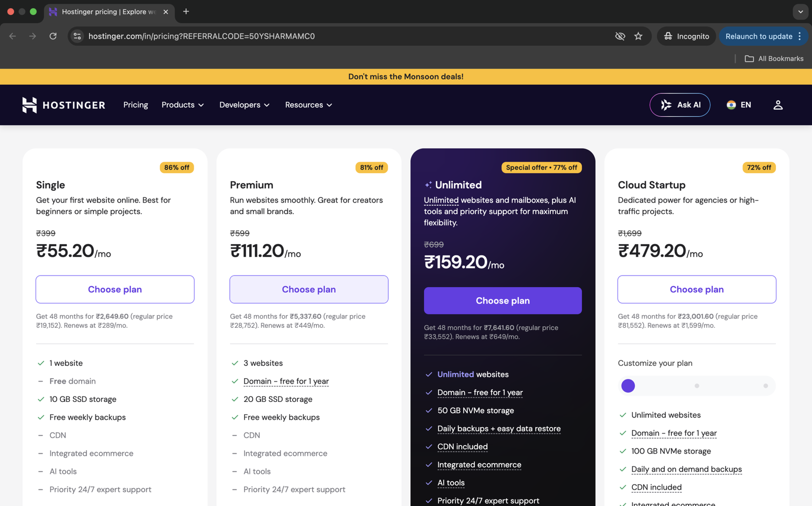
Task: Click the Ask AI button
Action: coord(680,105)
